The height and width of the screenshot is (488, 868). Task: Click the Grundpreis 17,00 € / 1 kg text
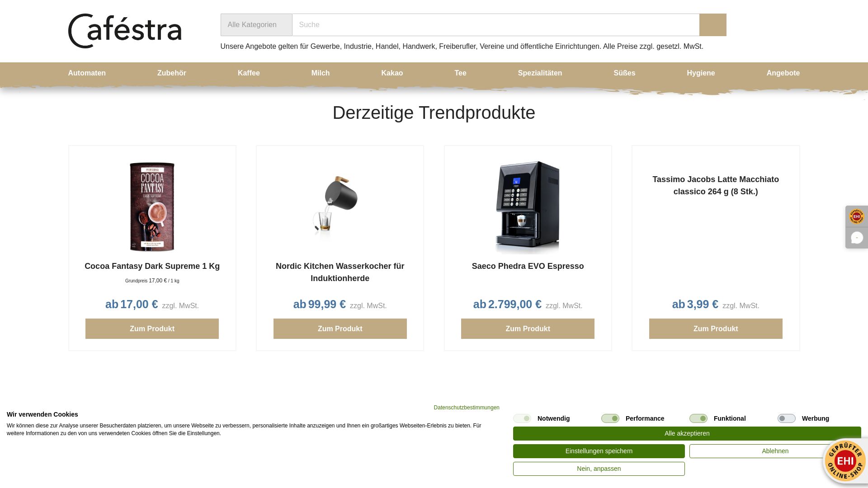coord(152,281)
